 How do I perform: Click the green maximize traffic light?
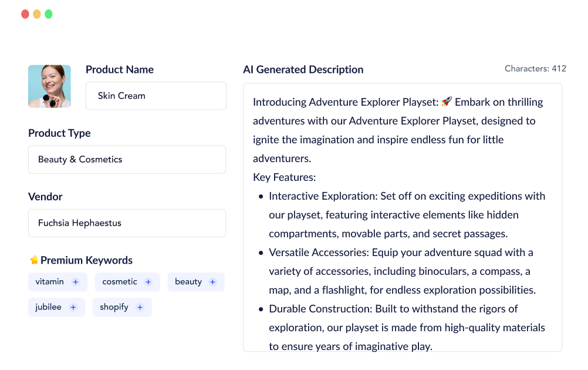pos(49,13)
